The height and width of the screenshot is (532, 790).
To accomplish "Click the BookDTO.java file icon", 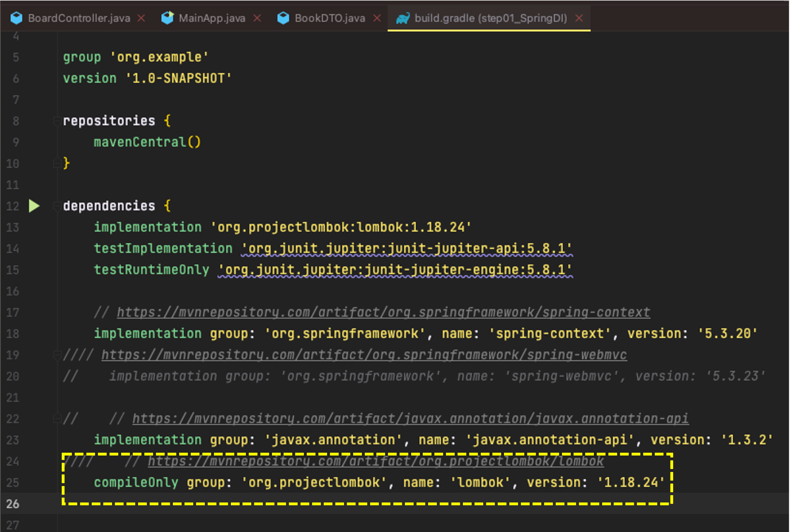I will click(283, 18).
